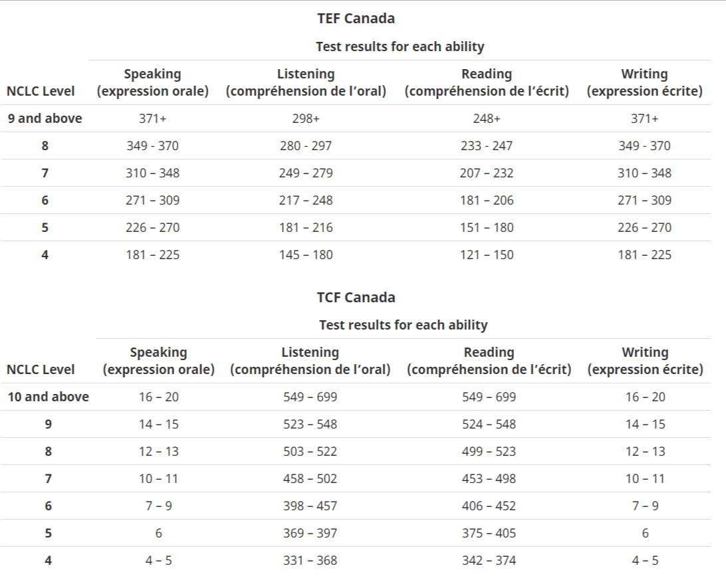Click the TEF listening 280 - 297 cell
The height and width of the screenshot is (588, 726).
click(x=306, y=146)
